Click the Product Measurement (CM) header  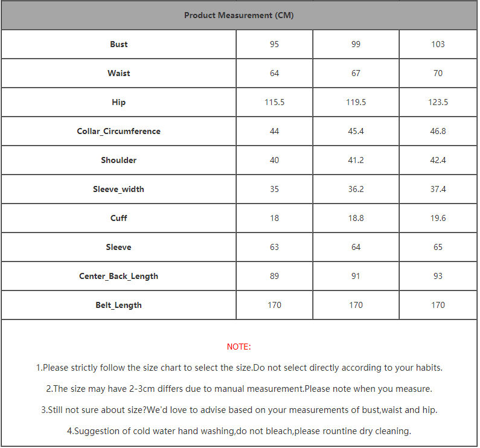click(x=239, y=15)
